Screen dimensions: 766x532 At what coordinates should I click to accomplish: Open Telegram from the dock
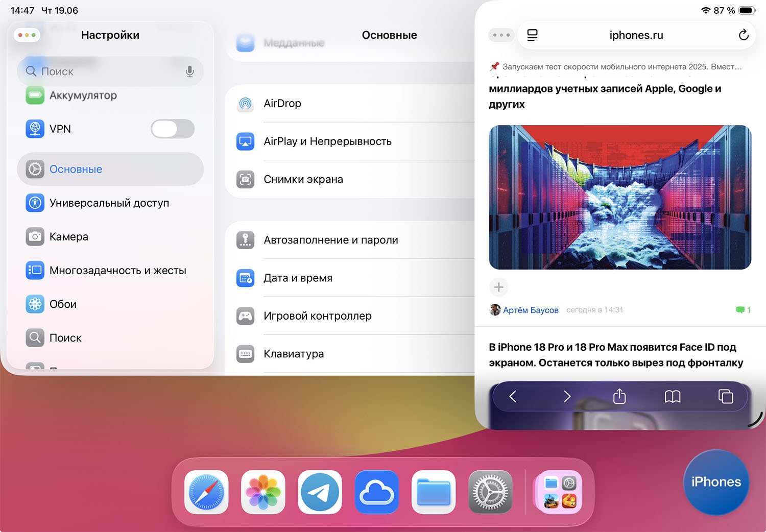[x=320, y=492]
